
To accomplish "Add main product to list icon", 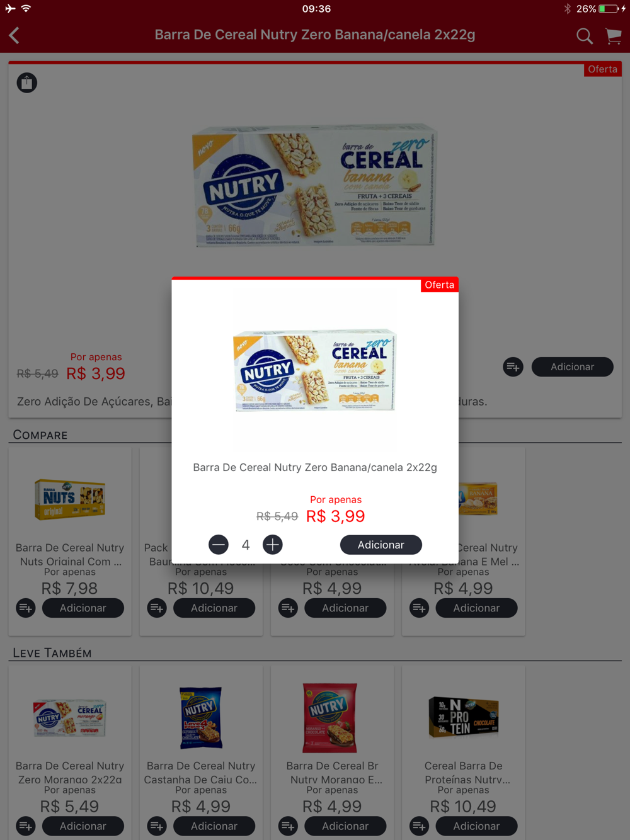I will 513,367.
